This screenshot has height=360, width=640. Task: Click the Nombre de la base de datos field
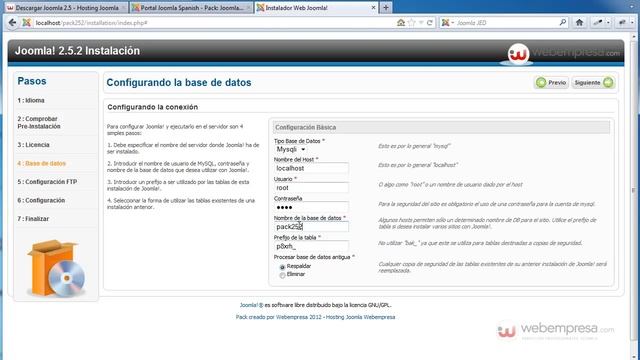click(311, 227)
